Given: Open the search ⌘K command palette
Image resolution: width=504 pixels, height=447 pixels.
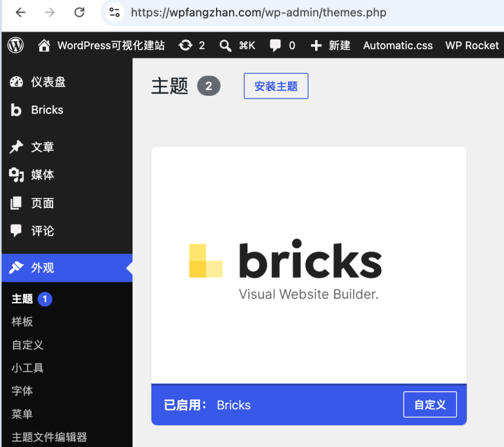Looking at the screenshot, I should tap(237, 45).
